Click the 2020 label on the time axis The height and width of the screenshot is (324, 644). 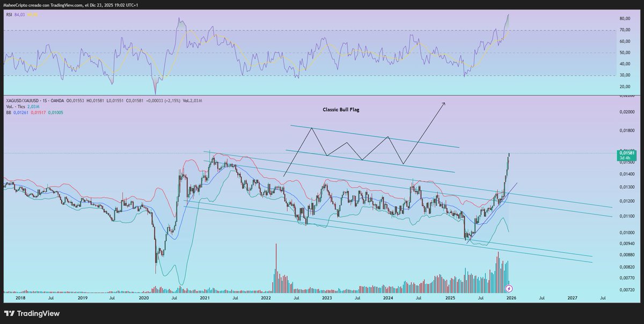pos(143,298)
